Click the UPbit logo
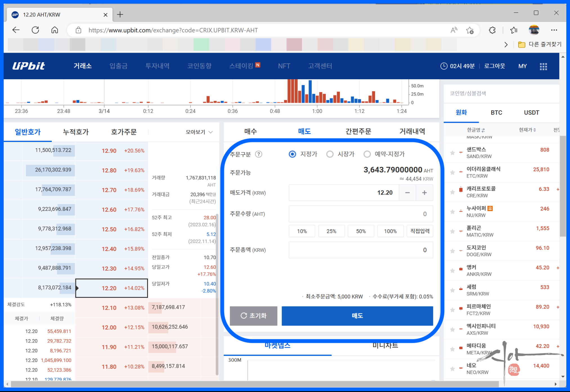570x392 pixels. pos(28,66)
